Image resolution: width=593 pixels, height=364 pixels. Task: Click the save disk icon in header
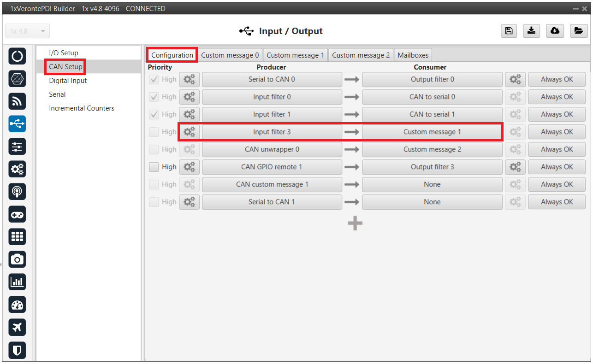[x=509, y=31]
